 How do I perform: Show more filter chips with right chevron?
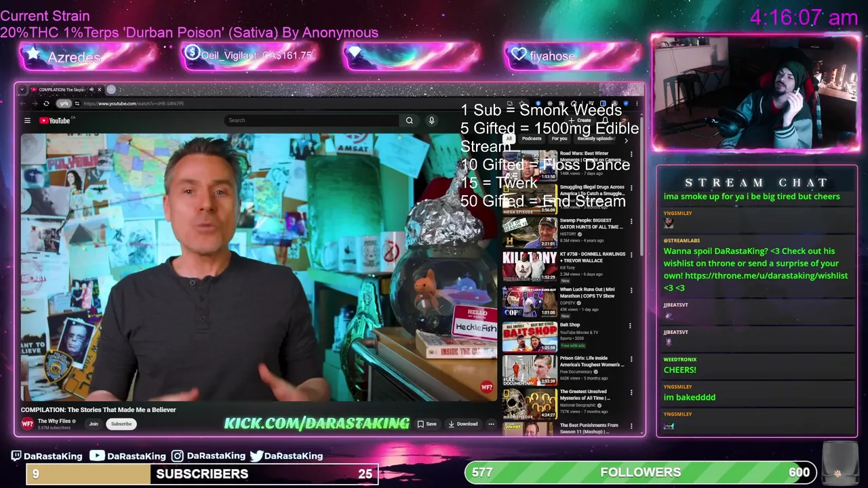pyautogui.click(x=626, y=140)
